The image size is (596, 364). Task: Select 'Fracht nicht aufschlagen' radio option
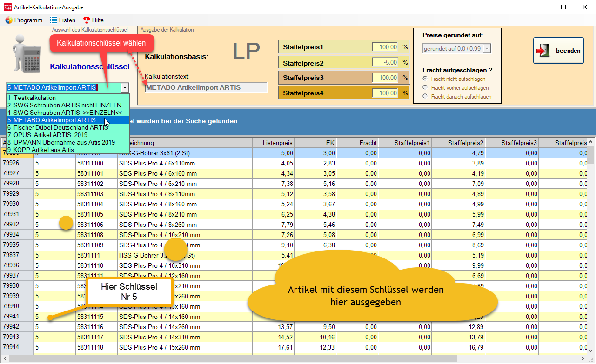click(425, 79)
